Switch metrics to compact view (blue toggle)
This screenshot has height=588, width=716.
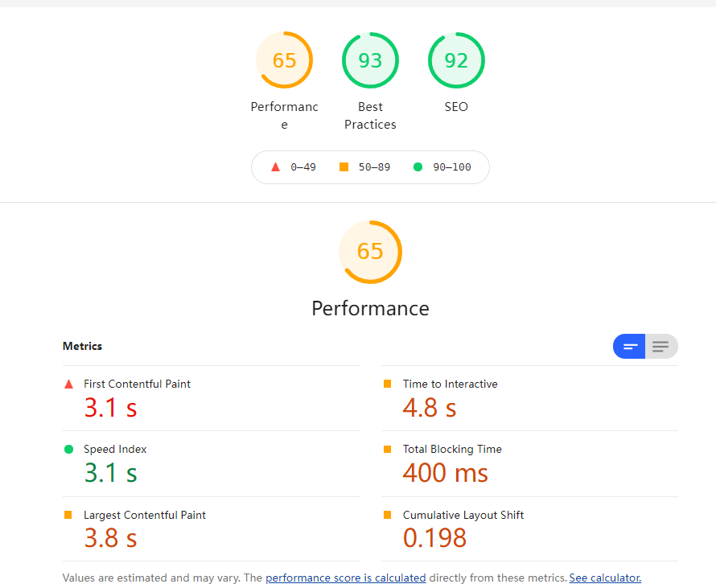(629, 347)
